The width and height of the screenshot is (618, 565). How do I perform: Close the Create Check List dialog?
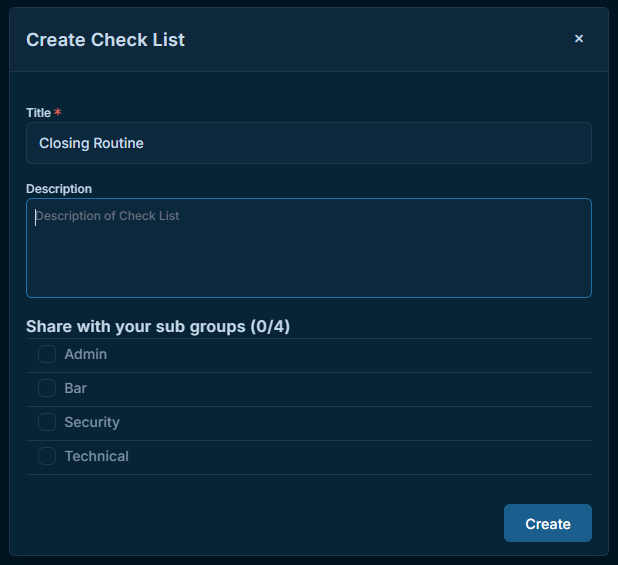point(579,39)
